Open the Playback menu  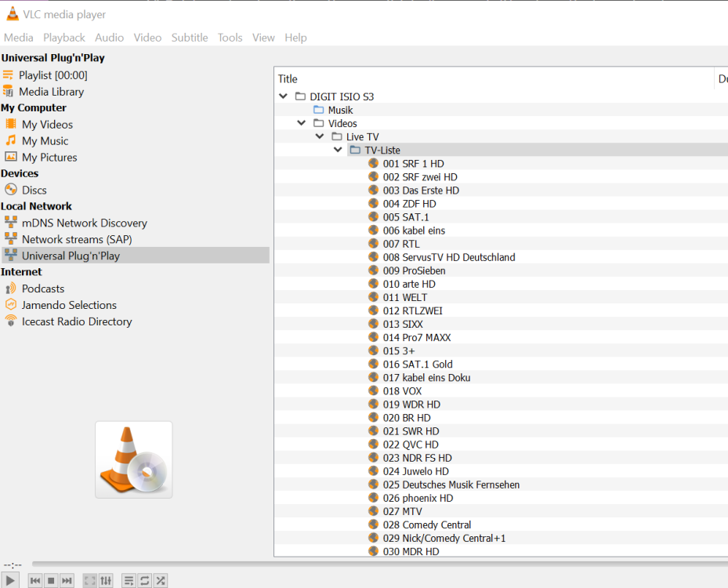point(64,38)
